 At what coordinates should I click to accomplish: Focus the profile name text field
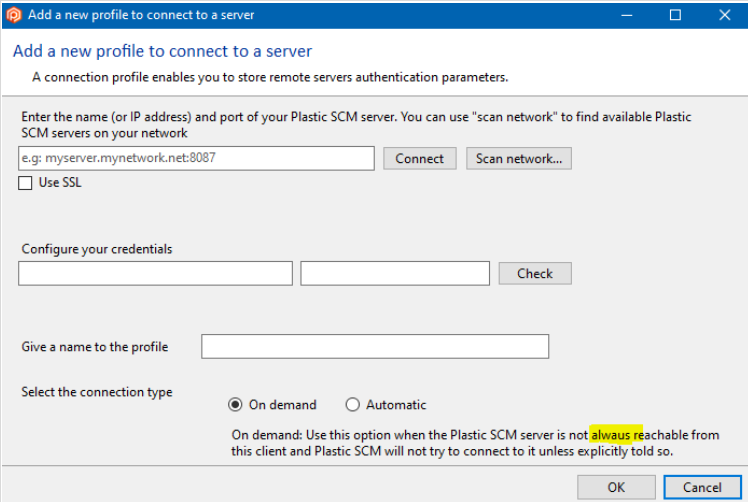pos(375,346)
